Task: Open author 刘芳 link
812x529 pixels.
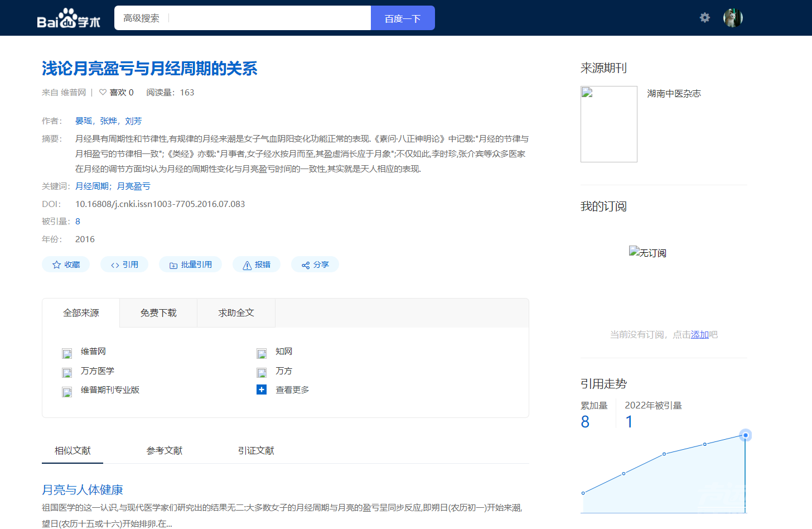Action: [x=133, y=121]
